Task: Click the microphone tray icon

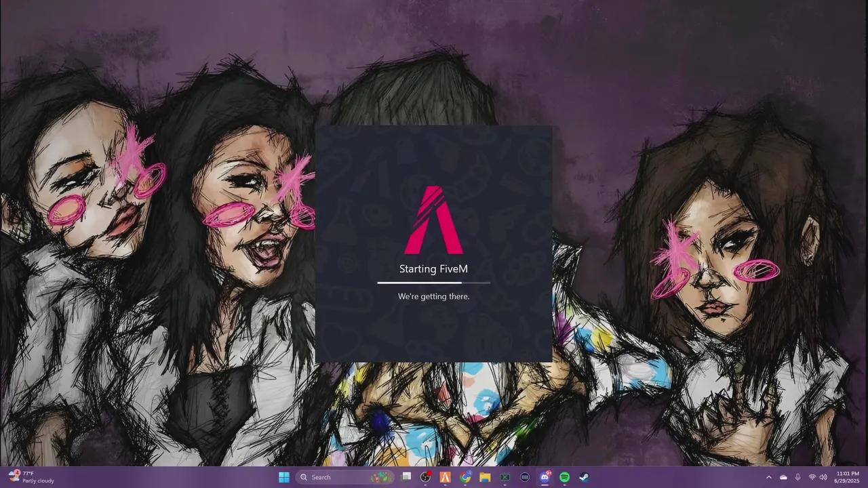Action: point(797,477)
